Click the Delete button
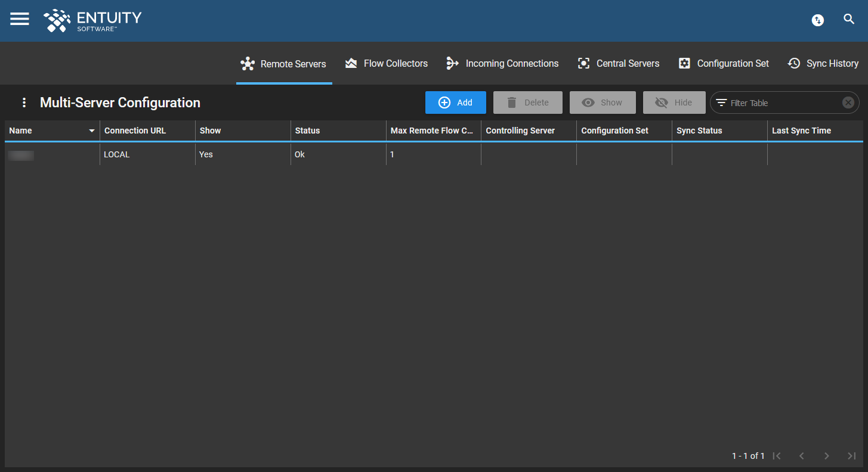This screenshot has width=868, height=472. coord(528,103)
